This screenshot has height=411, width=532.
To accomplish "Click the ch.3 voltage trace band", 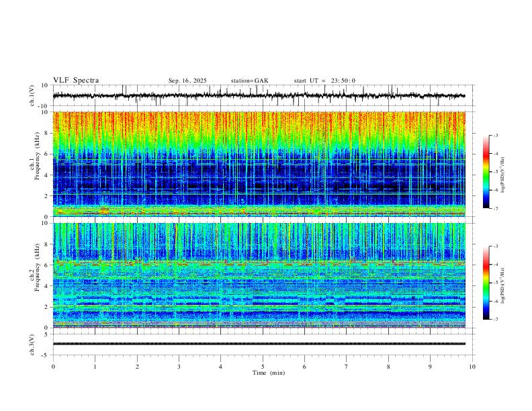I will point(259,344).
